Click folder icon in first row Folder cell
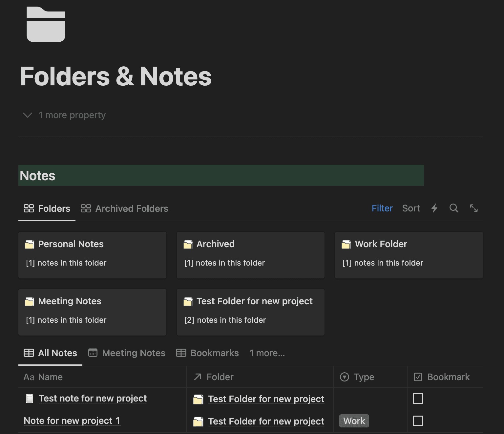 [x=198, y=399]
